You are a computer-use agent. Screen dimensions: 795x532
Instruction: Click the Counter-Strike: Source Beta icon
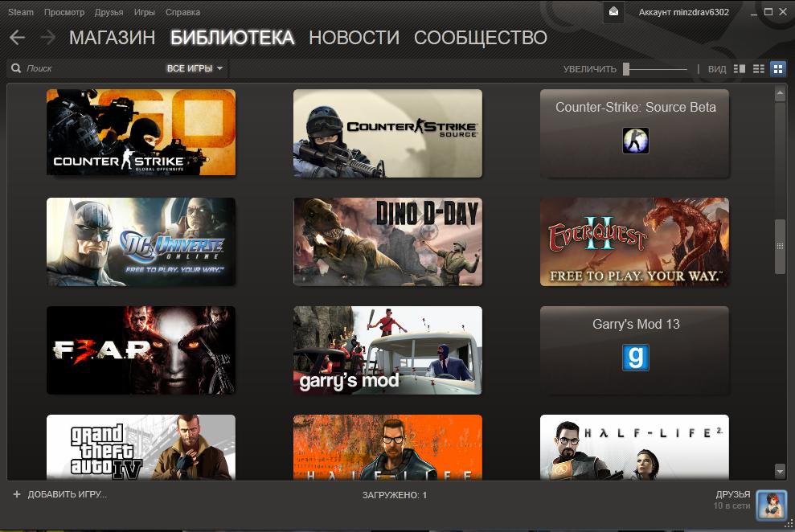635,141
